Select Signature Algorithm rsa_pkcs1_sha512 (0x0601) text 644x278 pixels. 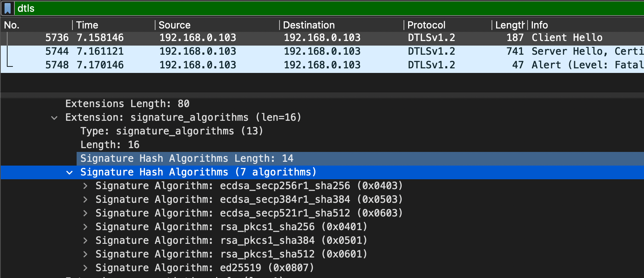[231, 254]
